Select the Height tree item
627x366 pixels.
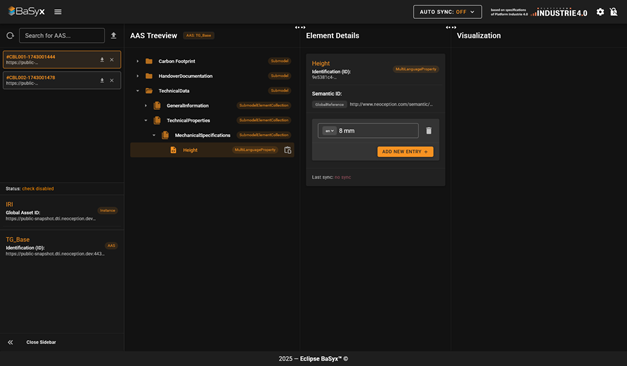tap(212, 150)
